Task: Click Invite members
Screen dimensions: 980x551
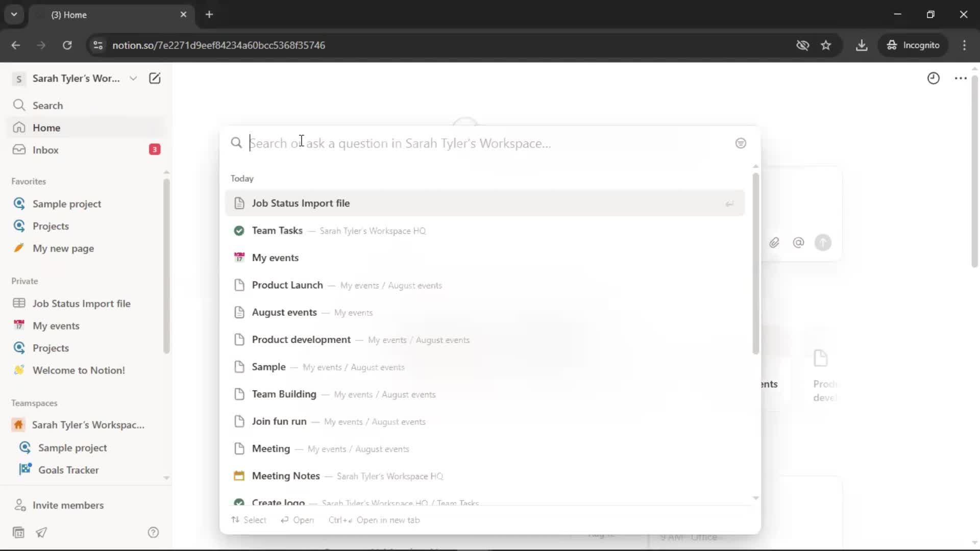Action: tap(86, 505)
